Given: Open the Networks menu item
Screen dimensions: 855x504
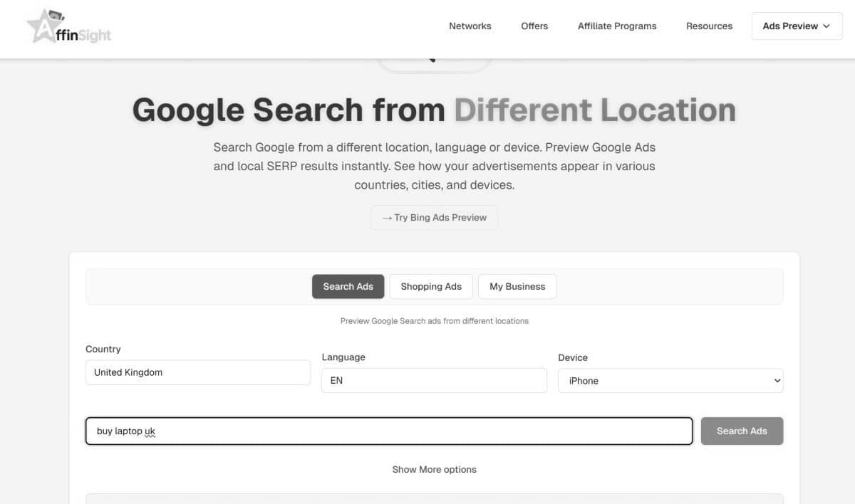Looking at the screenshot, I should pyautogui.click(x=470, y=26).
